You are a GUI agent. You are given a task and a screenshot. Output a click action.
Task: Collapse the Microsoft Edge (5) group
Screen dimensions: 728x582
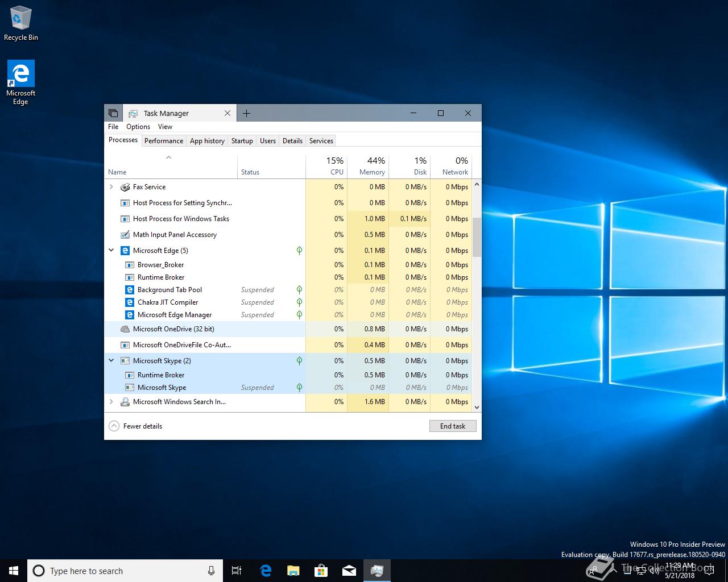point(111,251)
